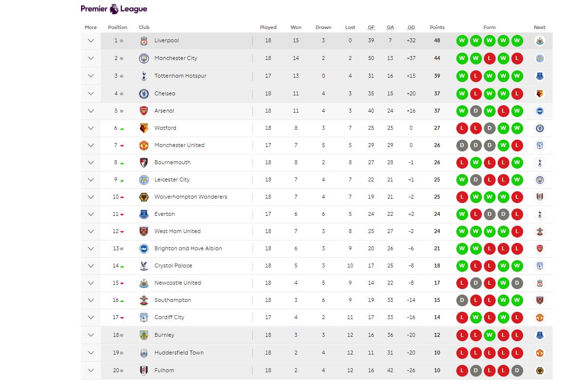The width and height of the screenshot is (588, 385).
Task: Click the GD column header
Action: (411, 28)
